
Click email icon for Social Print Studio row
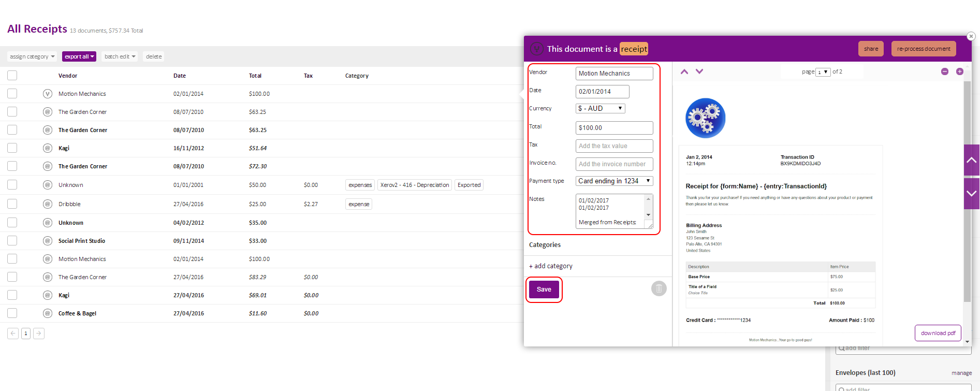(48, 241)
